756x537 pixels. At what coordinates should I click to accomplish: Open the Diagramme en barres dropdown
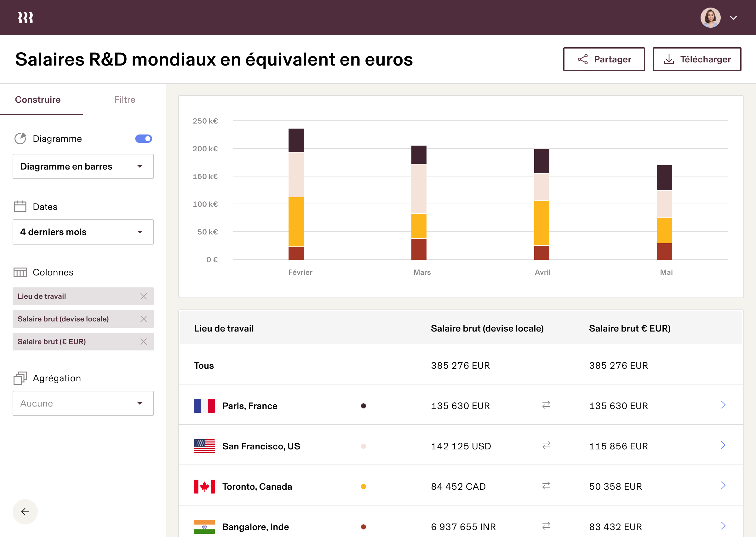(x=83, y=166)
